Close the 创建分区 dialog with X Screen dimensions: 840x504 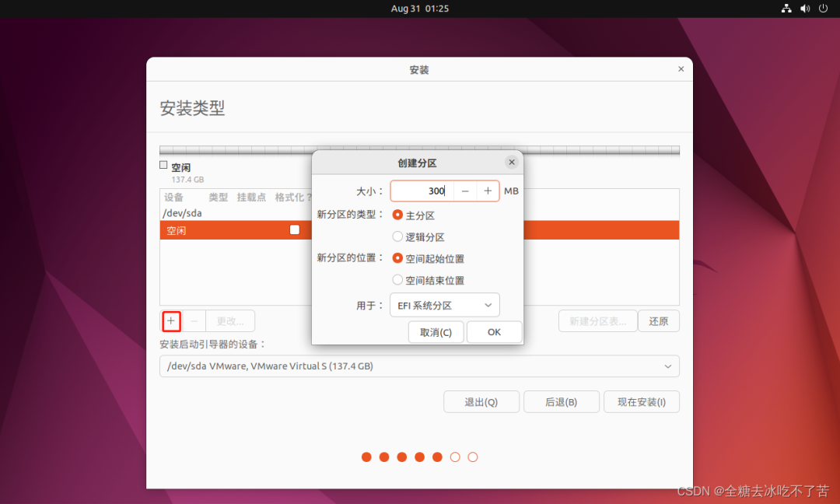click(x=511, y=163)
